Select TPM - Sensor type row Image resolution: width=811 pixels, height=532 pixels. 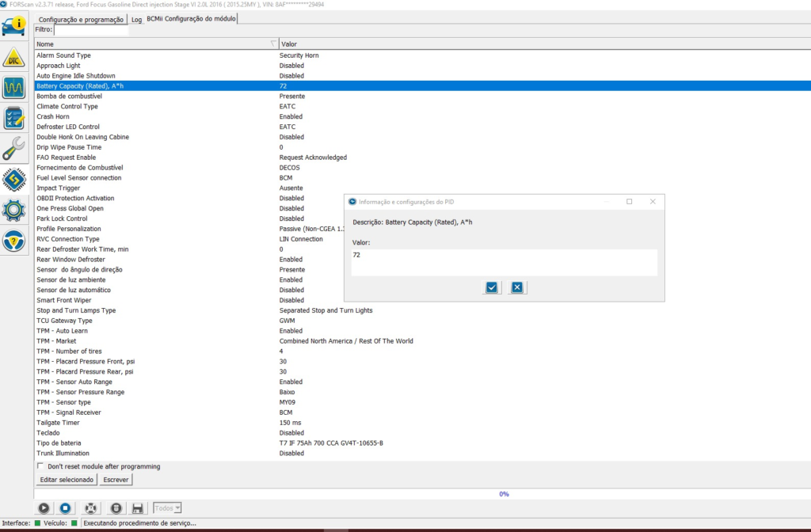(x=423, y=403)
